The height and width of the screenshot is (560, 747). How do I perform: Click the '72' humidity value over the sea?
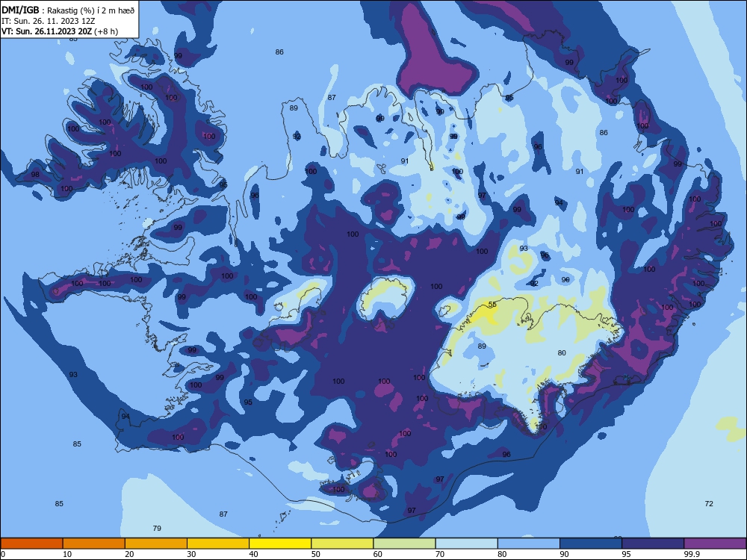pos(709,503)
